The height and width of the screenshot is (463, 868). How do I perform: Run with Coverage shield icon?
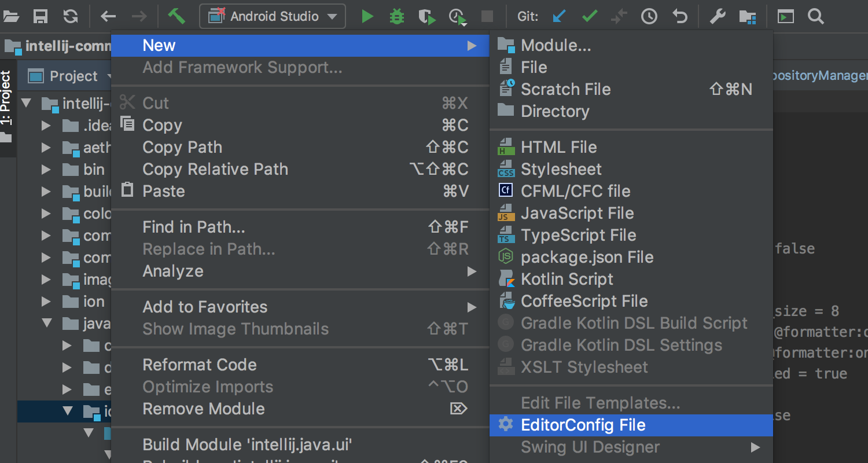click(427, 17)
